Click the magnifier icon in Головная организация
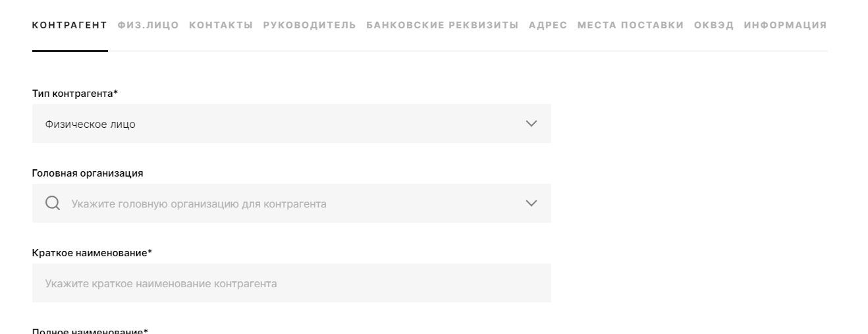The width and height of the screenshot is (868, 334). pyautogui.click(x=53, y=204)
